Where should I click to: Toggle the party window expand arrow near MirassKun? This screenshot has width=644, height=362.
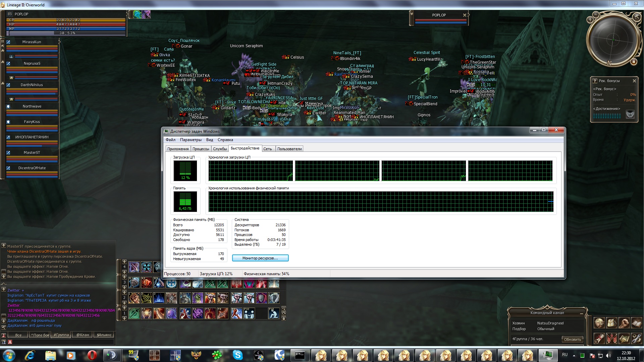point(59,42)
